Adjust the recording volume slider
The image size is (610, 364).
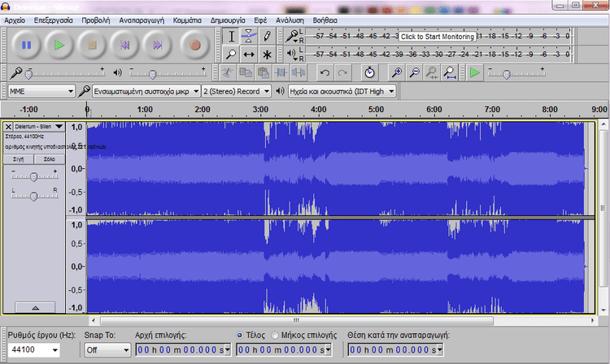64,72
